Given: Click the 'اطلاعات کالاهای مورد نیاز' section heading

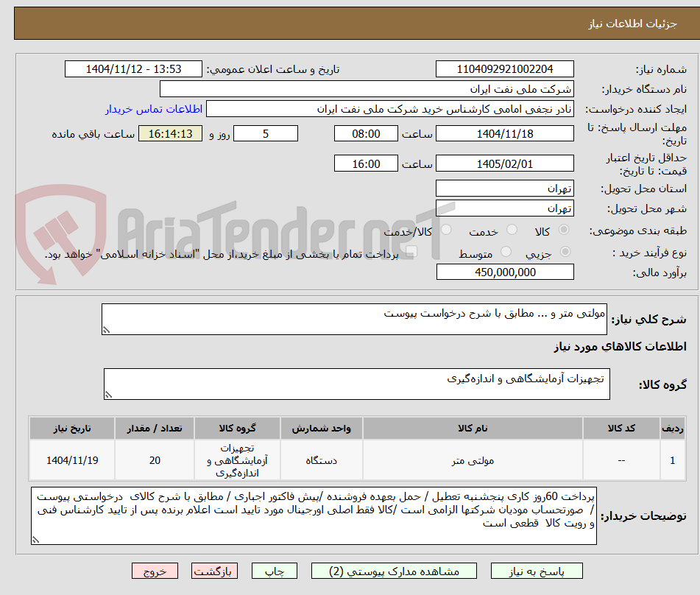Looking at the screenshot, I should (x=620, y=347).
